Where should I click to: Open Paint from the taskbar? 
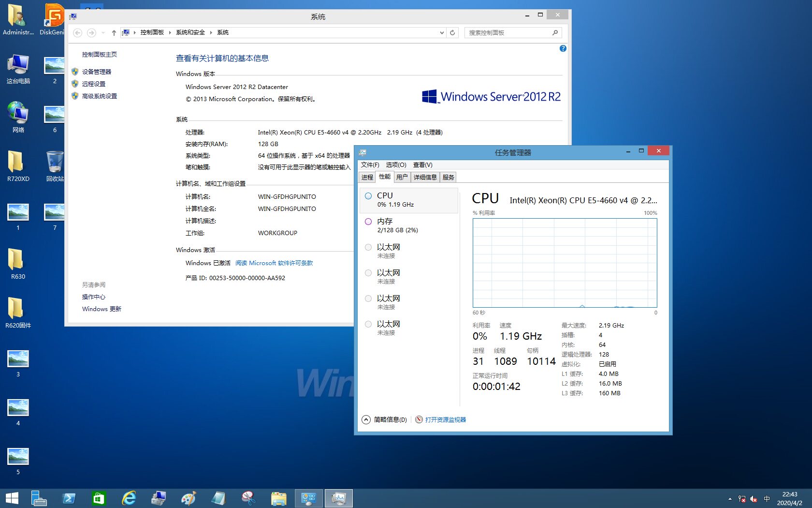point(188,498)
